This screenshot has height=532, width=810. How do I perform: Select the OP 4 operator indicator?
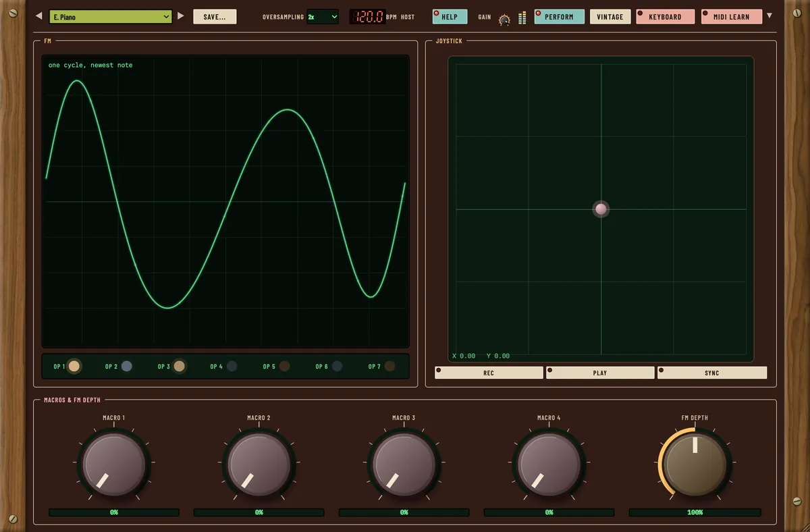232,367
